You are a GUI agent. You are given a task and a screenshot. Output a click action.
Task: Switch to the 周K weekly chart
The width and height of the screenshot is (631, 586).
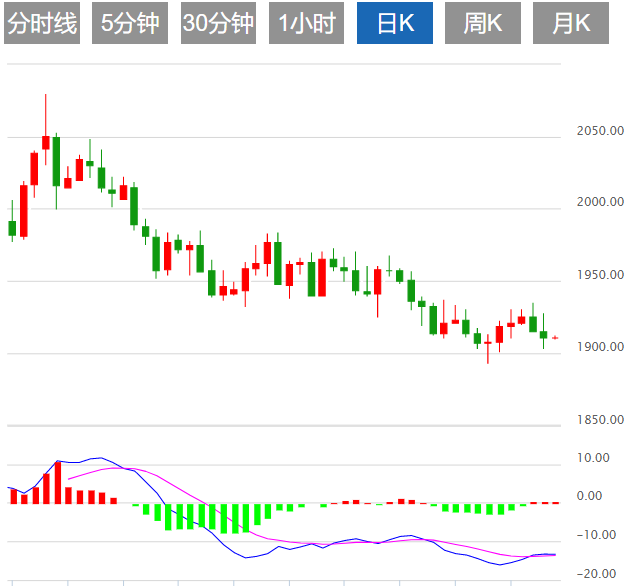[x=483, y=23]
